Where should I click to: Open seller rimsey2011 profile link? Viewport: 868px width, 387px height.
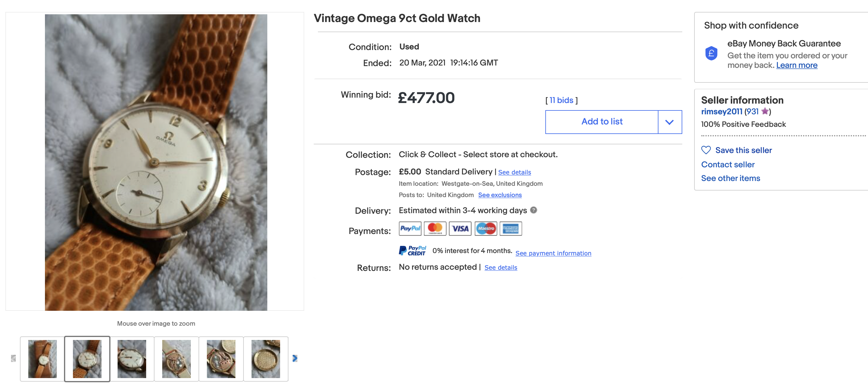point(722,112)
